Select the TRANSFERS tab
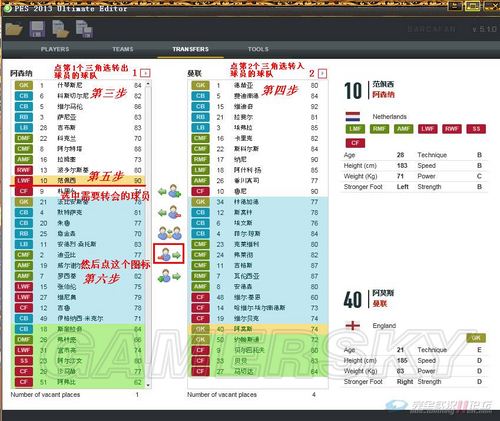This screenshot has width=500, height=421. pyautogui.click(x=190, y=49)
